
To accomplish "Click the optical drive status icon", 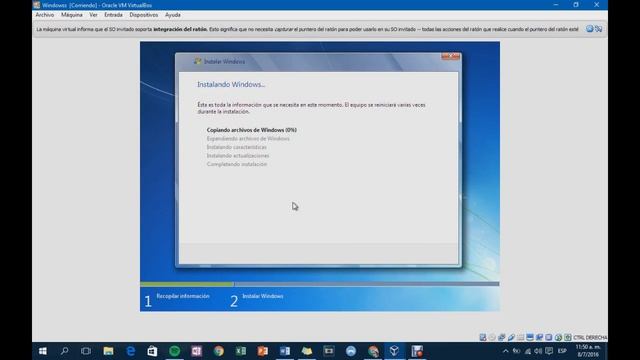I will 492,337.
